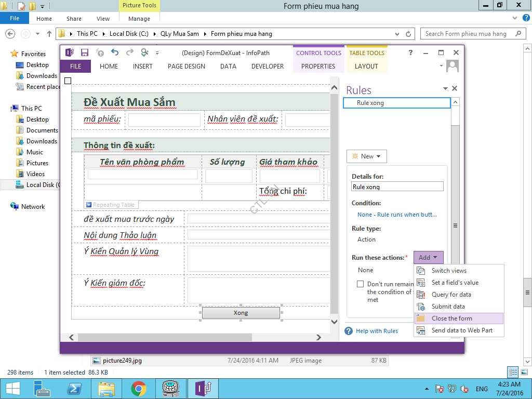Launch Google Chrome from the taskbar
The width and height of the screenshot is (532, 399).
click(138, 389)
